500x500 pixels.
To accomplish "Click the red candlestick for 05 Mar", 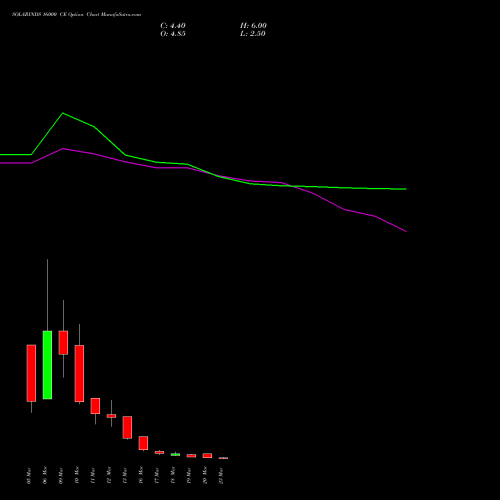I will [31, 373].
